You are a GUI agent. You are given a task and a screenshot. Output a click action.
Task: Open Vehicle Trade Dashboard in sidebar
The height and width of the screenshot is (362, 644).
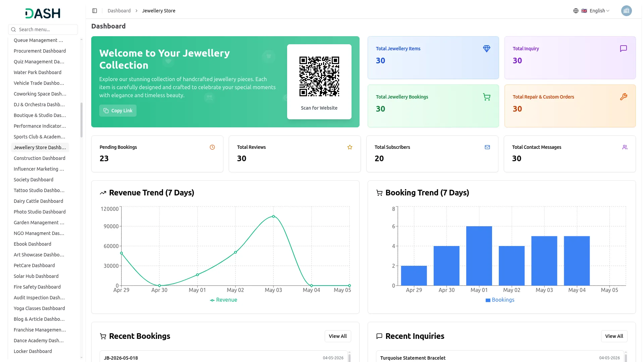pos(40,83)
